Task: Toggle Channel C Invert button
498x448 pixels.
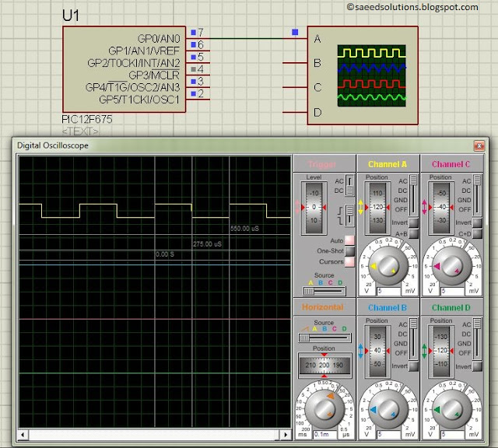Action: (477, 222)
